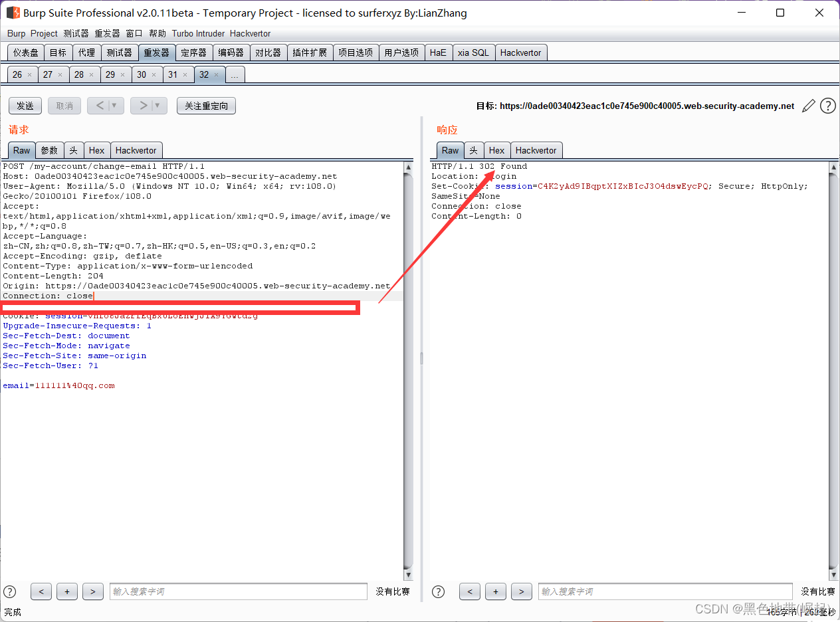
Task: Click the 取消 cancel button
Action: point(64,106)
